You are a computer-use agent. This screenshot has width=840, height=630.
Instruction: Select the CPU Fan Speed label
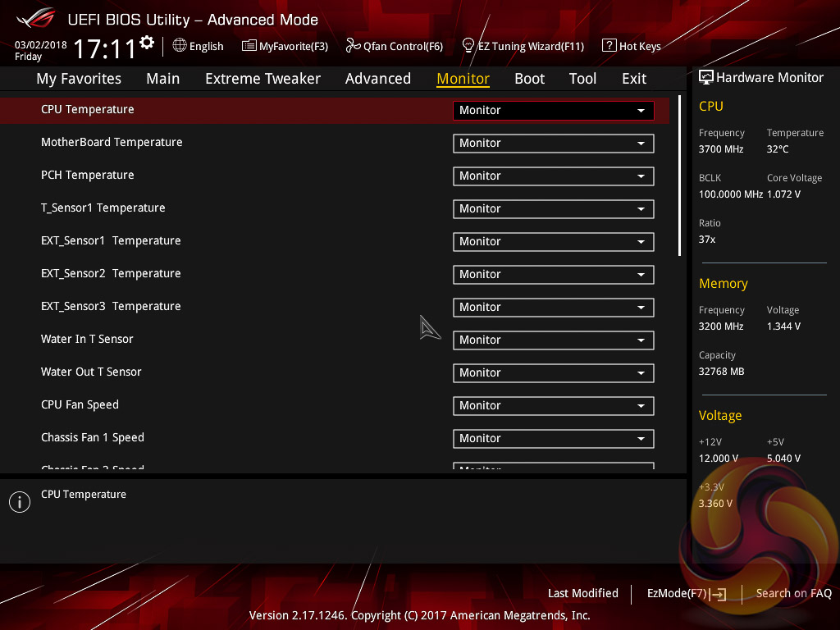(x=80, y=404)
